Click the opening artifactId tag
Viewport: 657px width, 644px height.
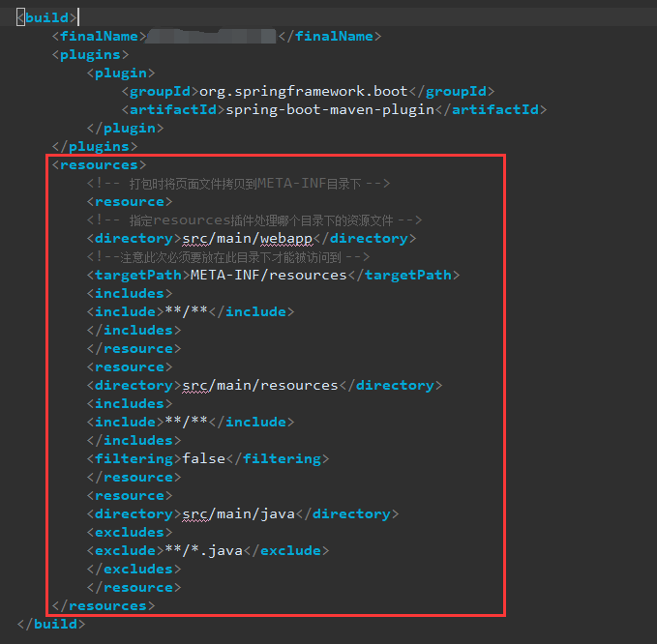click(x=173, y=109)
